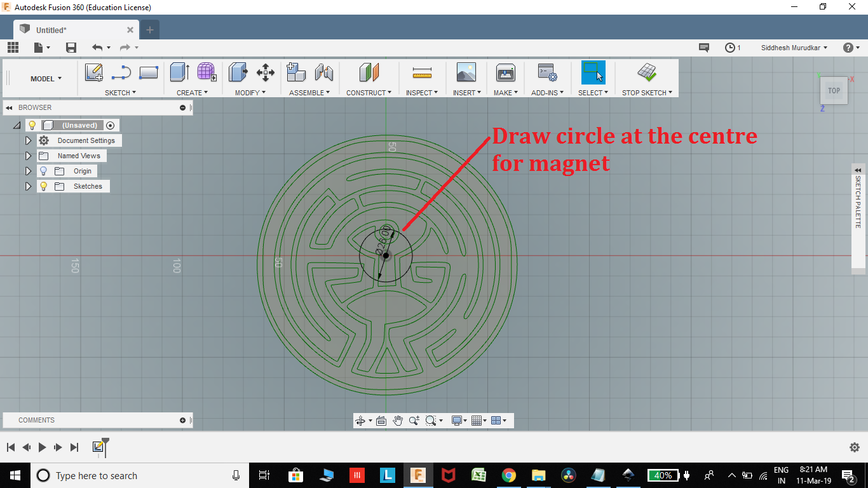Open the MODEL workspace dropdown
This screenshot has width=868, height=488.
pos(46,79)
